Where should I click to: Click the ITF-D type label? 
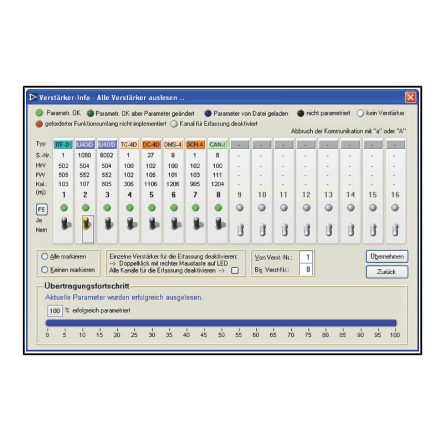pos(63,144)
